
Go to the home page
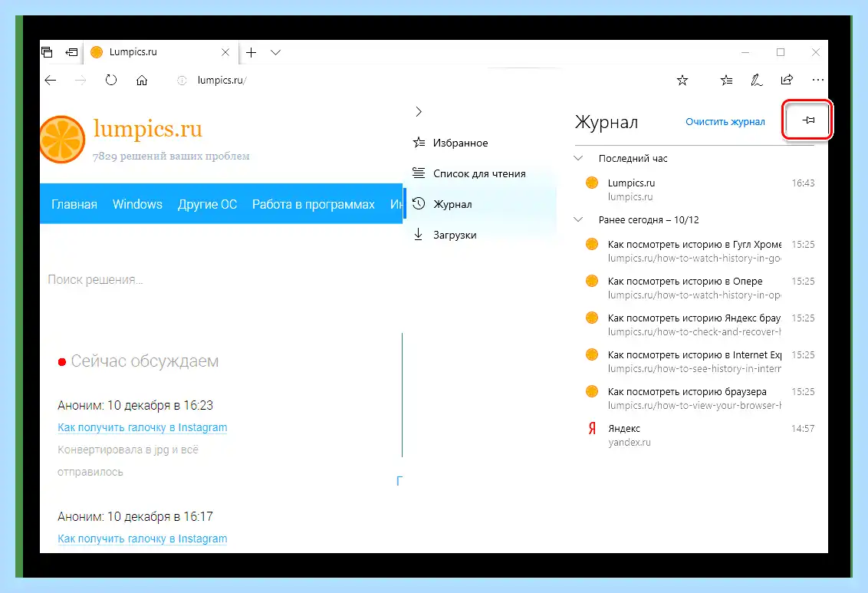(142, 81)
